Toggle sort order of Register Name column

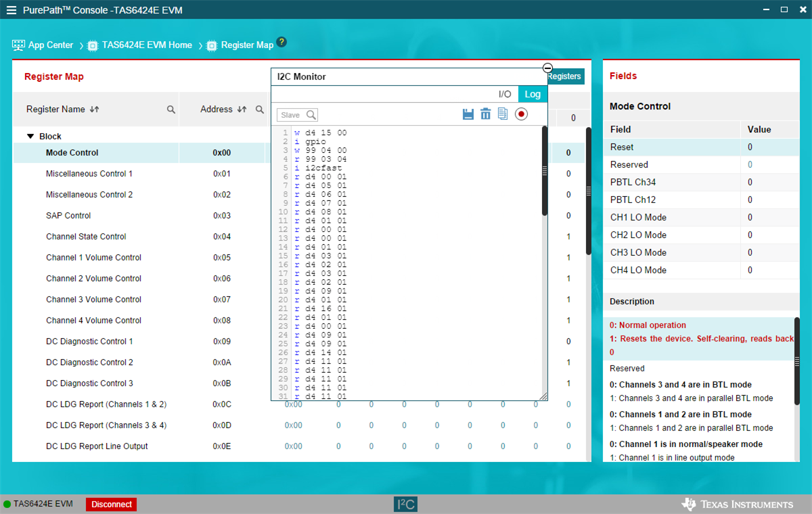(x=95, y=110)
